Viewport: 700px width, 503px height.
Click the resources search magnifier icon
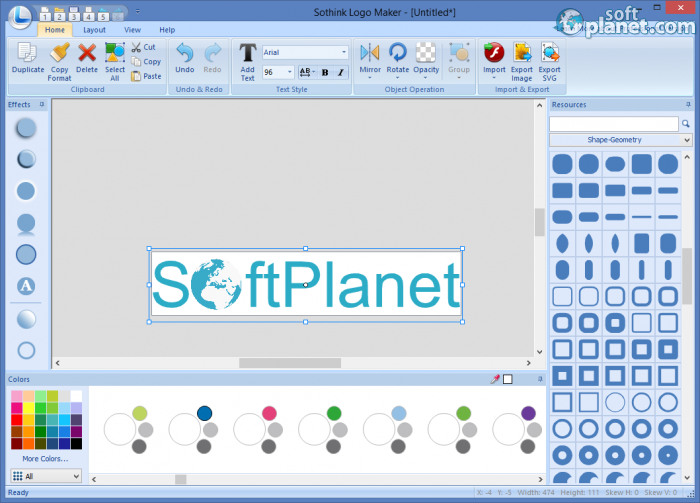[x=686, y=124]
